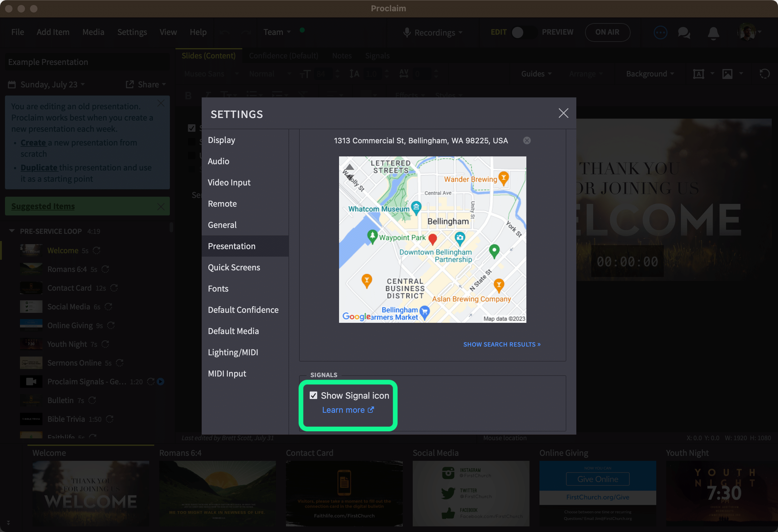Dismiss the old presentation notice

(161, 103)
